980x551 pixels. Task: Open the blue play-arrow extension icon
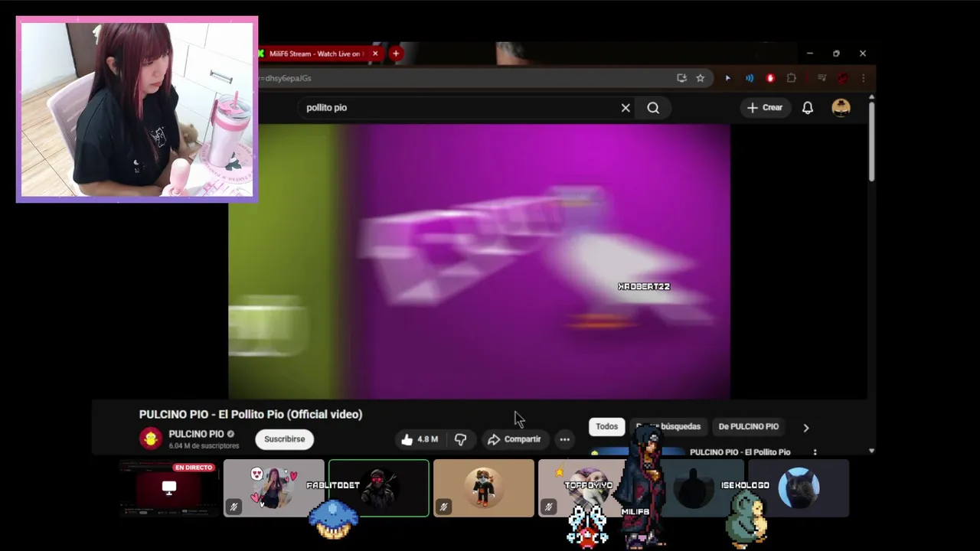coord(728,78)
